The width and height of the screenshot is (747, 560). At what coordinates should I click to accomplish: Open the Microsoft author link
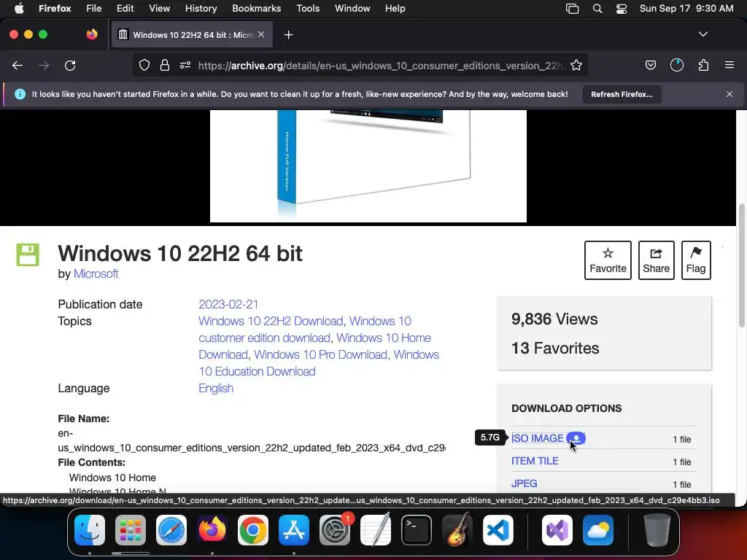pyautogui.click(x=96, y=274)
